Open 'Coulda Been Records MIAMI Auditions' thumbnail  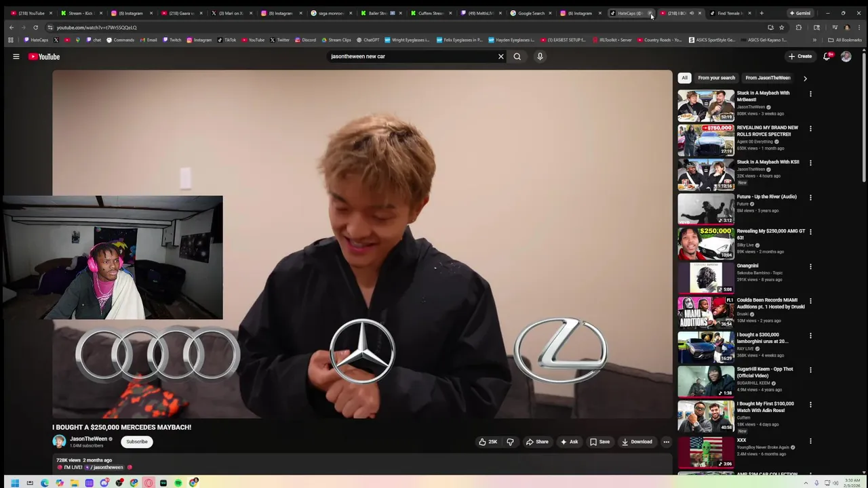(x=705, y=312)
